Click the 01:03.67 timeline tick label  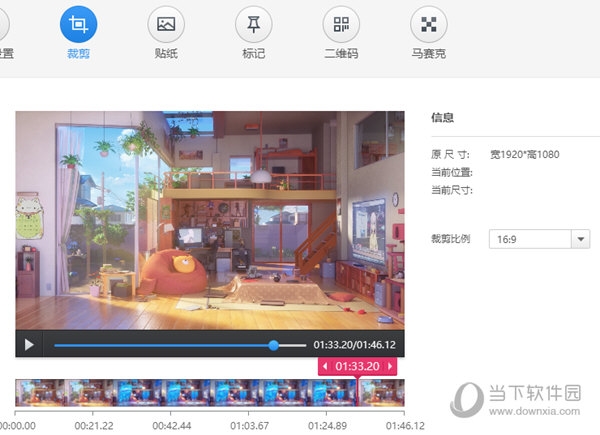point(249,425)
